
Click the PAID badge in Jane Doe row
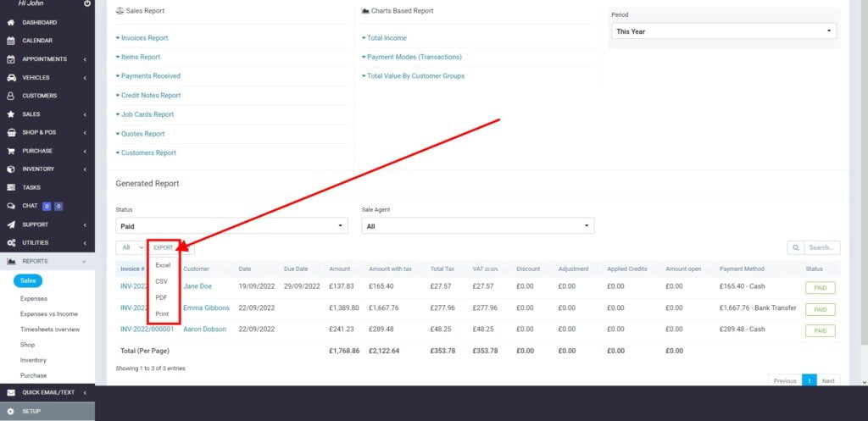[x=820, y=288]
